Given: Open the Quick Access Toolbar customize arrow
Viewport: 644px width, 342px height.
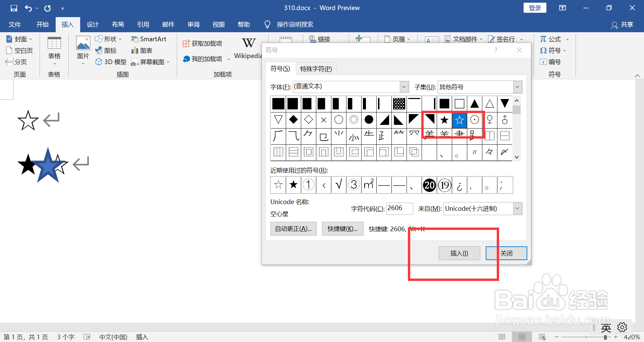Looking at the screenshot, I should click(63, 8).
